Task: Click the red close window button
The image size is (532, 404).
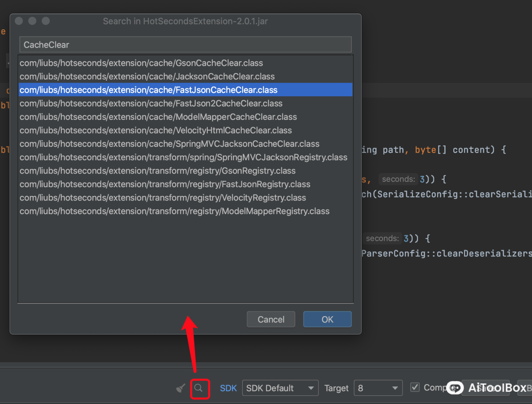Action: 19,21
